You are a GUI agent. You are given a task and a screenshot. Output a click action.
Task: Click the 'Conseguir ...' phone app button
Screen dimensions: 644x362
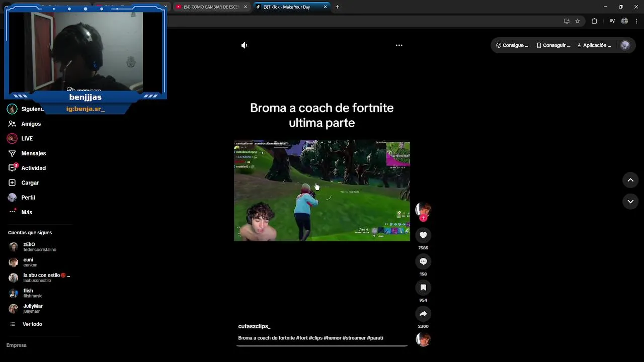click(553, 45)
